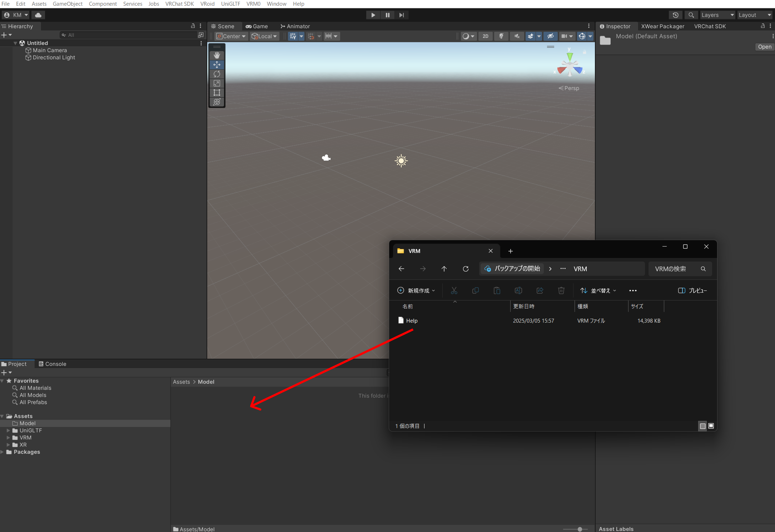This screenshot has height=532, width=775.
Task: Click 並べ替え sort button in Explorer
Action: (598, 290)
